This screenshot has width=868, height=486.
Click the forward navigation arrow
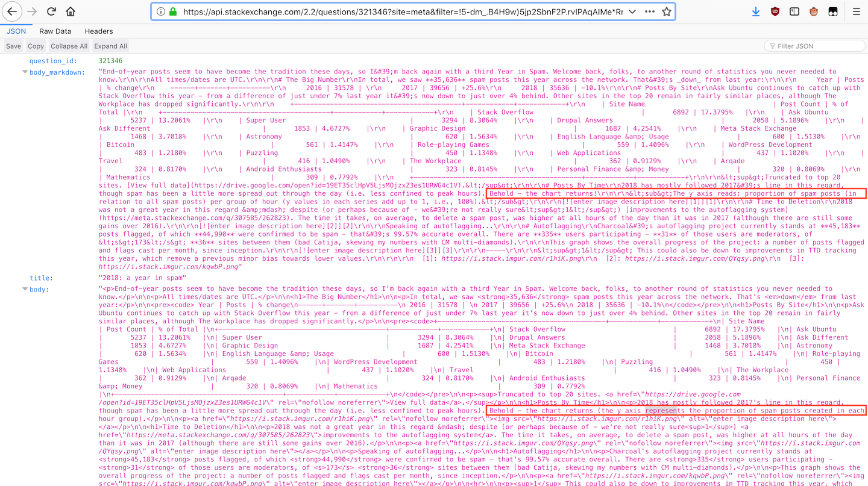point(33,11)
